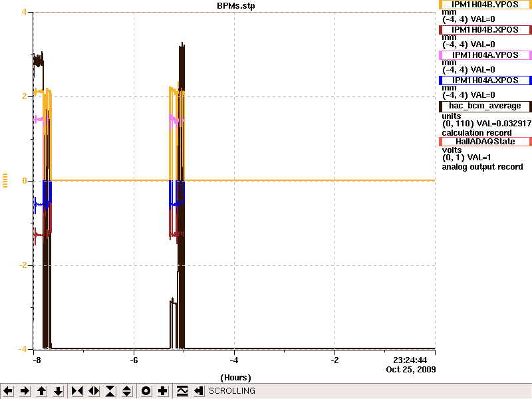Select the hac_bcm_average legend entry
Image resolution: width=532 pixels, height=399 pixels.
[485, 106]
